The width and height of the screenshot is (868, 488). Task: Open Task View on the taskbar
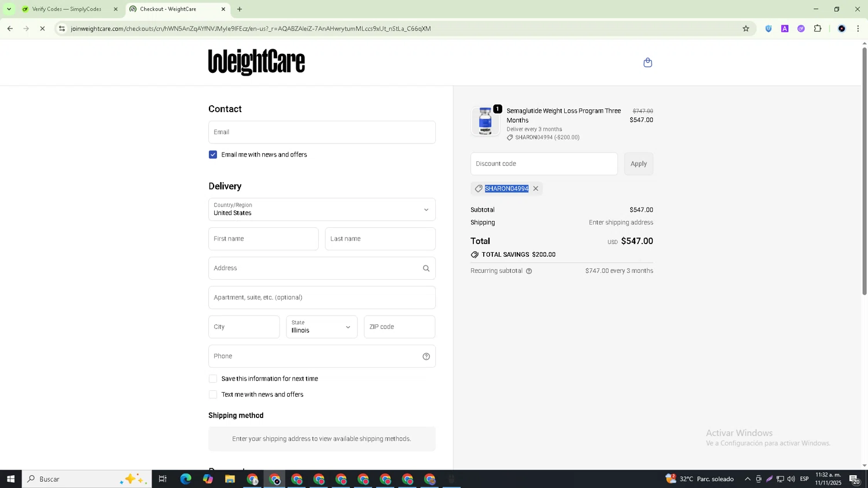click(163, 479)
